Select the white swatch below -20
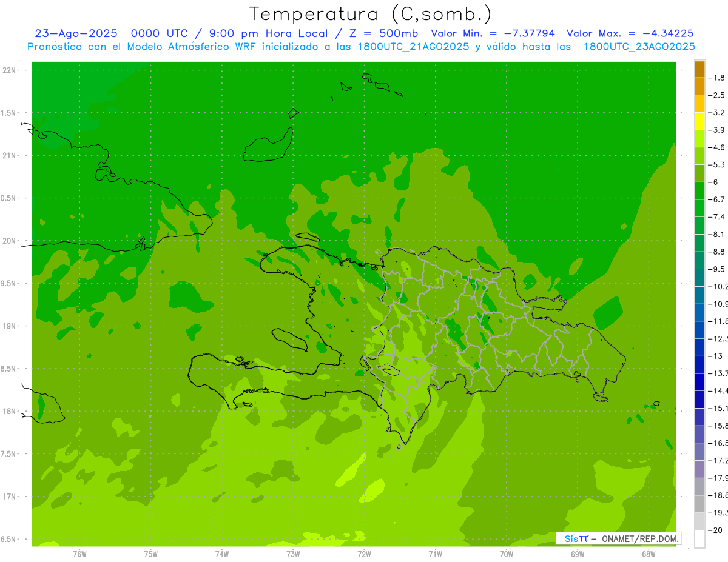Viewport: 728px width, 562px height. click(699, 538)
